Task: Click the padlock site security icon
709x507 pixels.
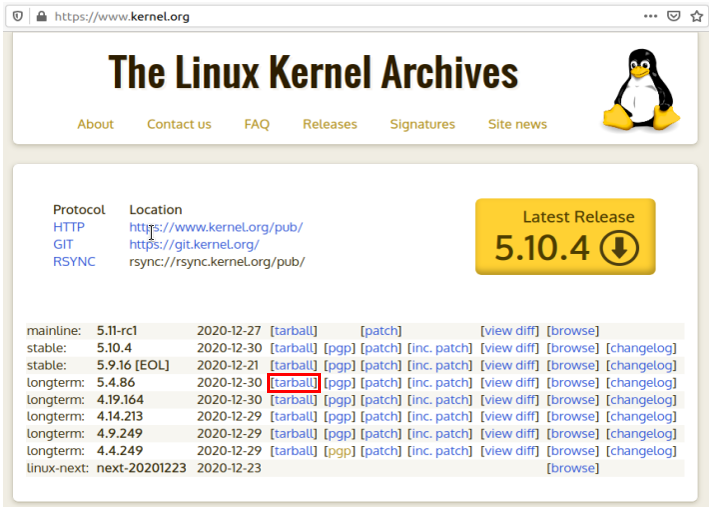Action: (41, 16)
